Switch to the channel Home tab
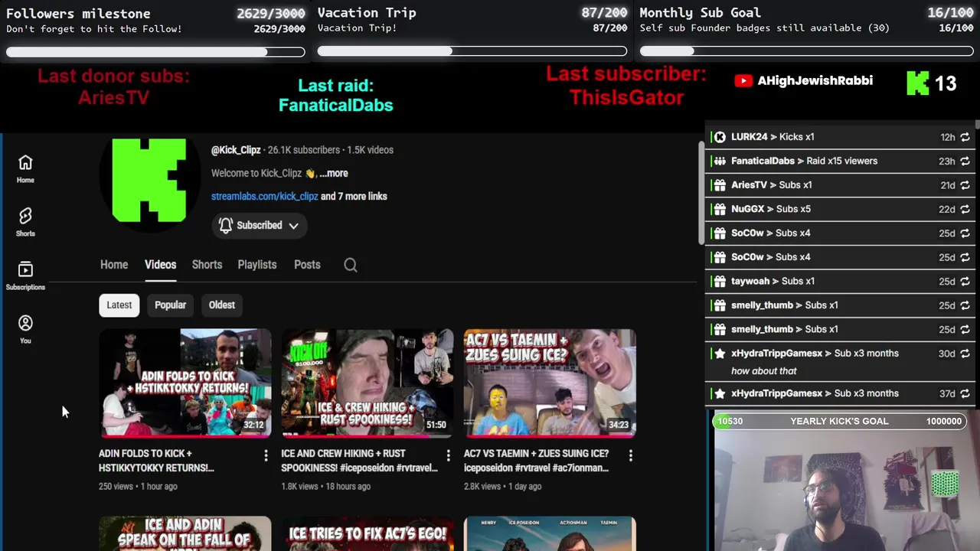The image size is (980, 551). [114, 265]
